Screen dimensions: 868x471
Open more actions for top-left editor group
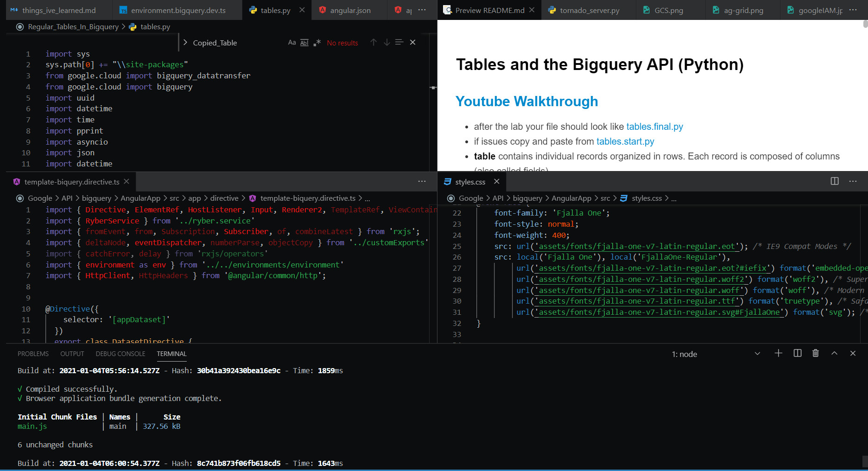coord(422,10)
